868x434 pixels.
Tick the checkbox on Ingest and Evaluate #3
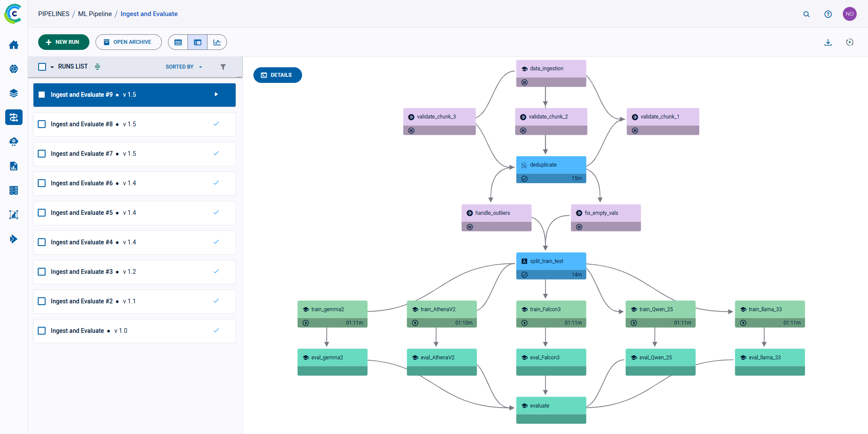coord(41,272)
